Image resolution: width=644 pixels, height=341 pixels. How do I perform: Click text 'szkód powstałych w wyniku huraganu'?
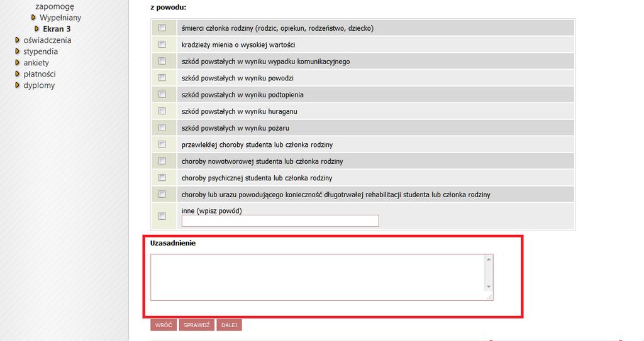(240, 111)
